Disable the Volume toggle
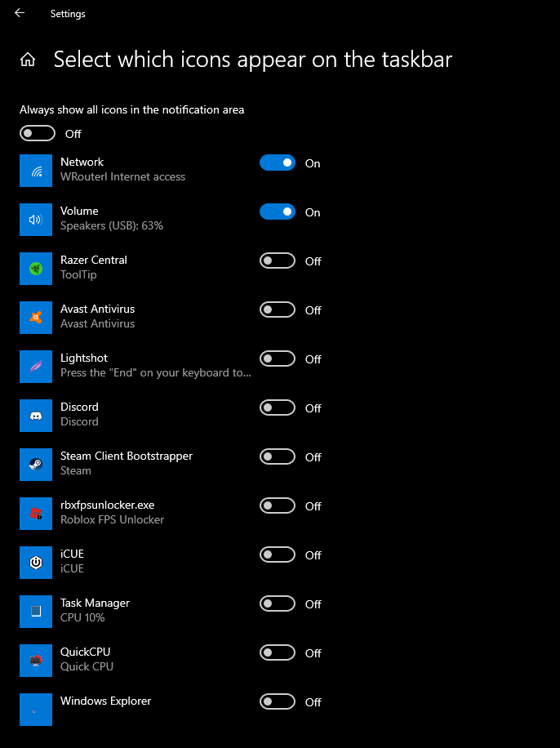The image size is (560, 748). pos(277,211)
